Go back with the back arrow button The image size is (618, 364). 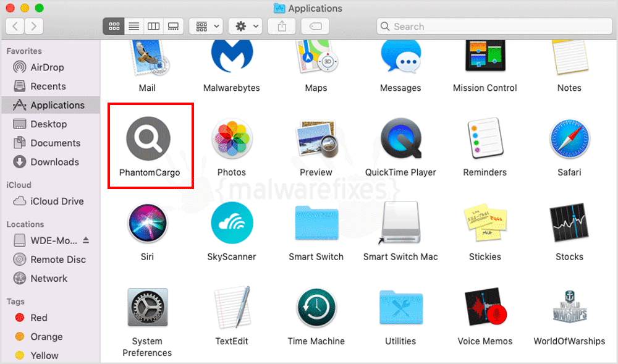click(x=15, y=27)
